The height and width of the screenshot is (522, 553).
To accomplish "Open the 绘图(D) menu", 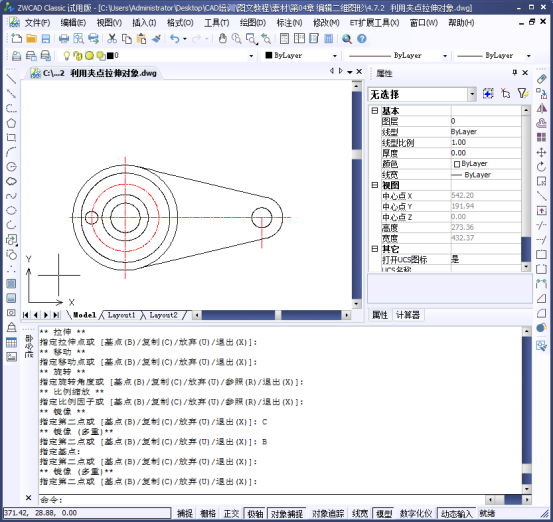I will point(253,23).
